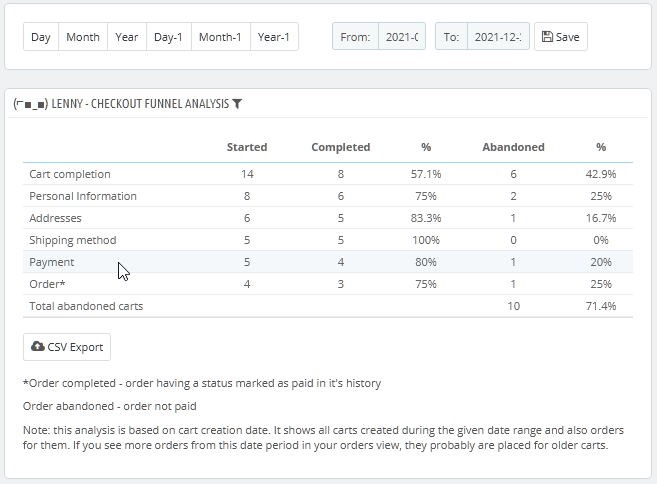
Task: Click the 16.7% value in Addresses row
Action: (x=601, y=218)
